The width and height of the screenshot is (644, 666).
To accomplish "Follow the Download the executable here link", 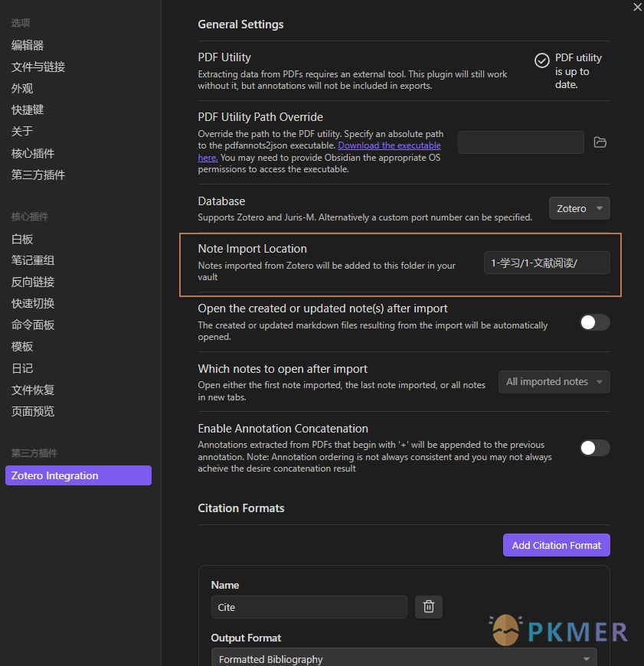I will point(389,145).
